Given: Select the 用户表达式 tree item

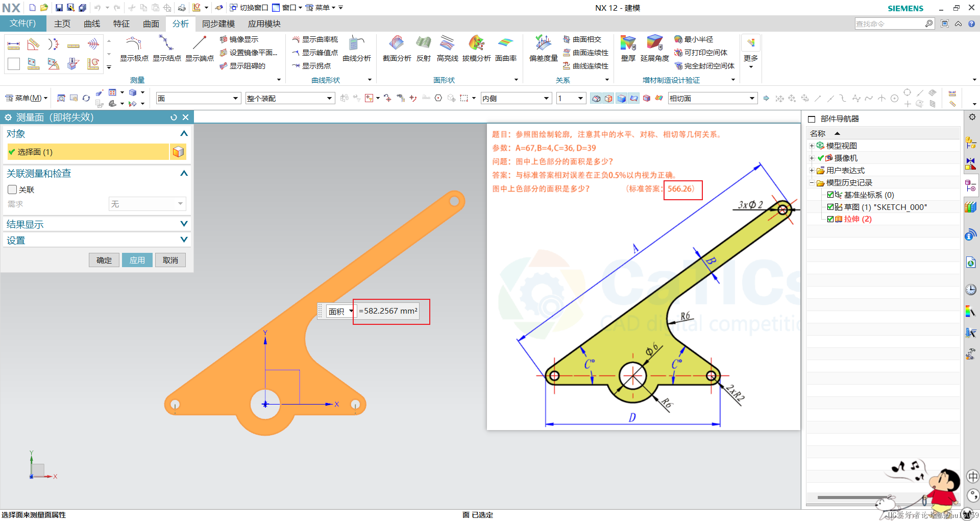Looking at the screenshot, I should (845, 170).
